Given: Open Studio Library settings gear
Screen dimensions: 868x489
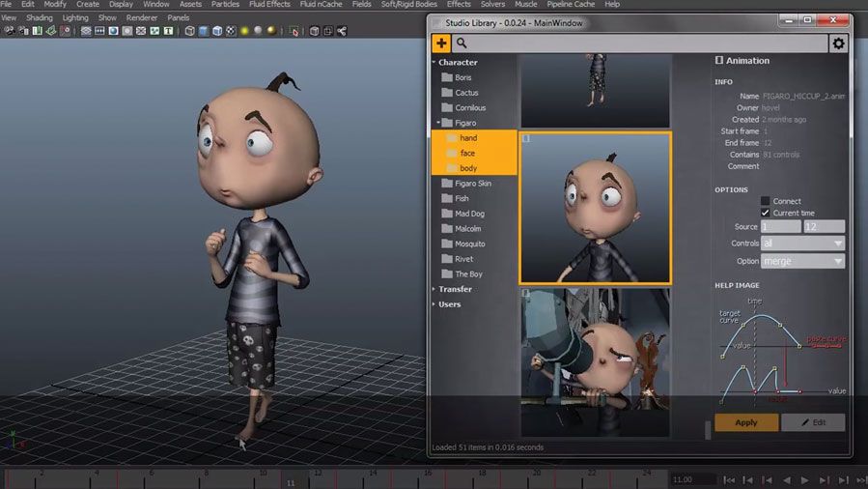Looking at the screenshot, I should 838,43.
